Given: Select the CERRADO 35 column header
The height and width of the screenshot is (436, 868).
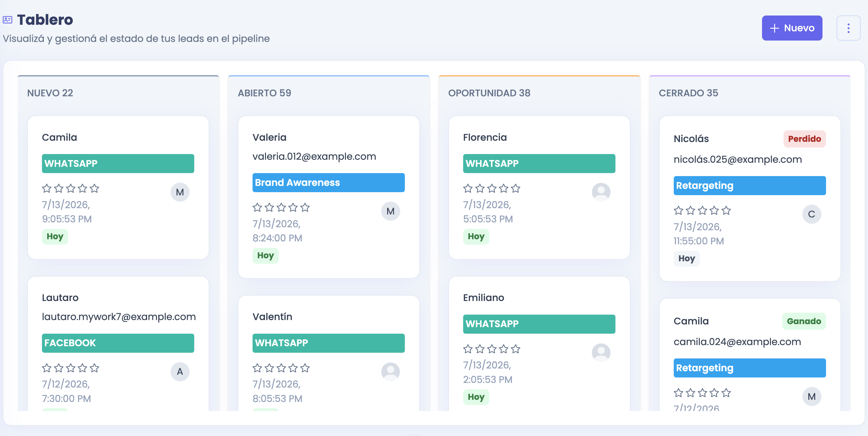Looking at the screenshot, I should [x=688, y=93].
